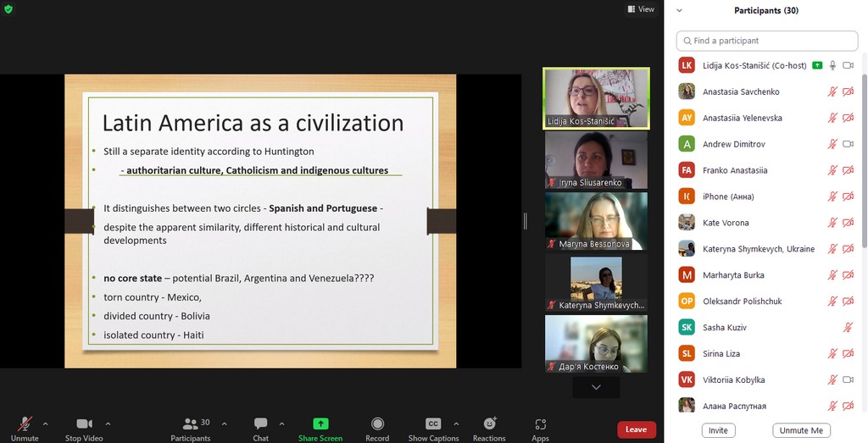
Task: Select Iryna Sliusarenko's video thumbnail
Action: click(x=596, y=160)
